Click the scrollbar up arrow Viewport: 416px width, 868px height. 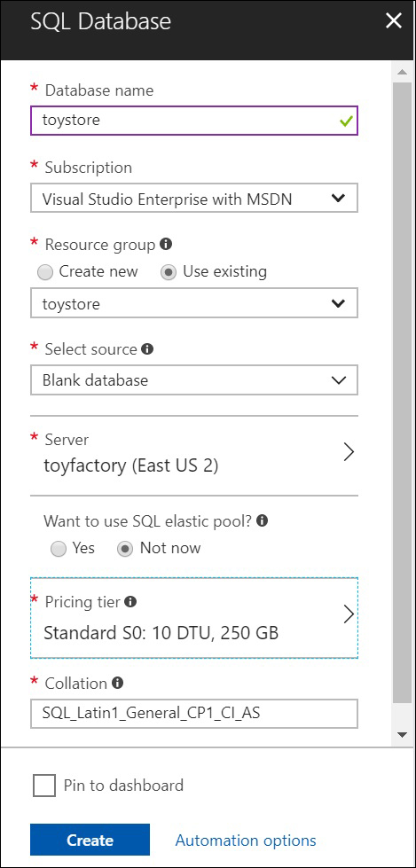pos(402,73)
